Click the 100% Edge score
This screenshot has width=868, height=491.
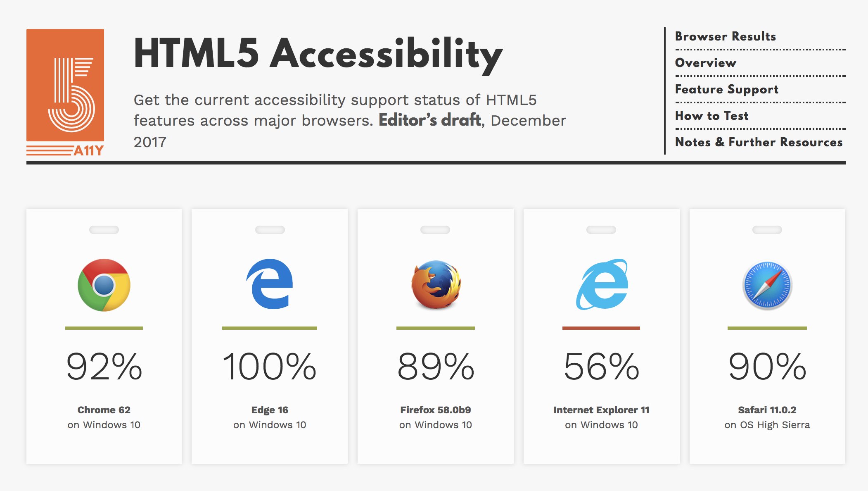270,366
